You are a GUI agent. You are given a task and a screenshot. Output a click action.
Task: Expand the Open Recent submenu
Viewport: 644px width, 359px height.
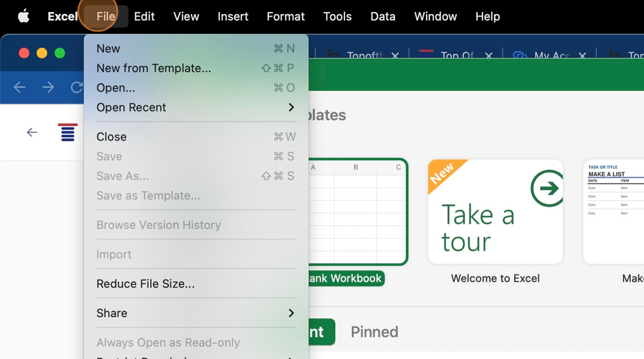(196, 107)
